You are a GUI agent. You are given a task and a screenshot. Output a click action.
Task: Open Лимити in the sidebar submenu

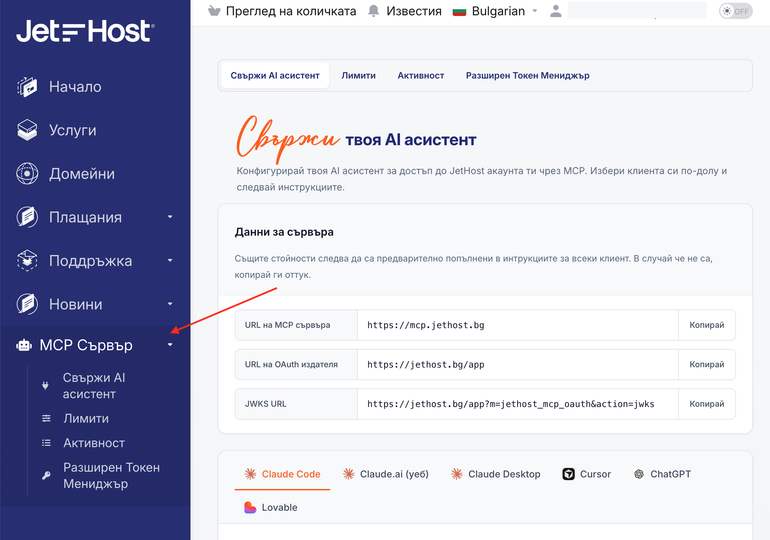(x=86, y=418)
